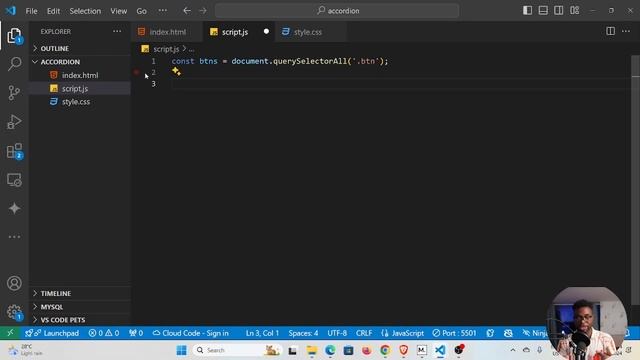Toggle the Primary Side Bar visibility
Screen dimensions: 640x360
tap(527, 11)
